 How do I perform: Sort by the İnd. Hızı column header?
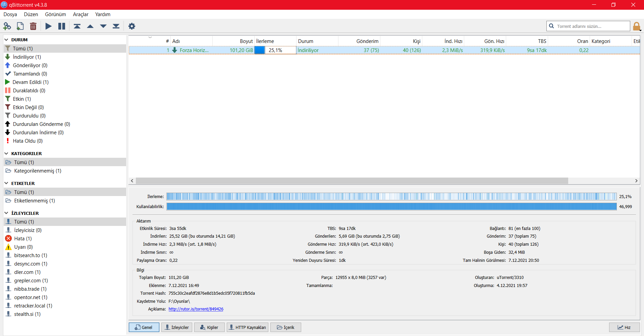coord(443,41)
